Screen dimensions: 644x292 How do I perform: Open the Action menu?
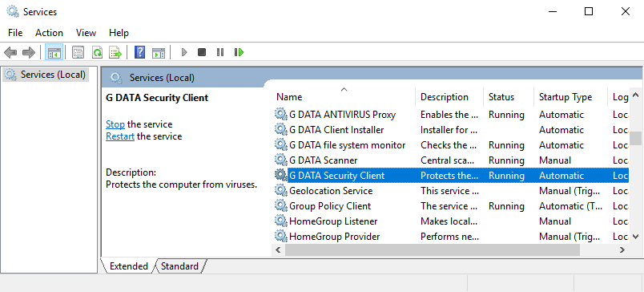pyautogui.click(x=49, y=33)
